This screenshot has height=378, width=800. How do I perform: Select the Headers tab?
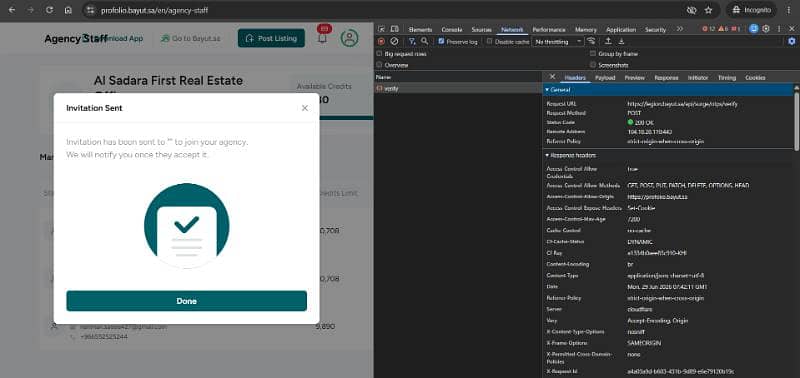point(575,78)
